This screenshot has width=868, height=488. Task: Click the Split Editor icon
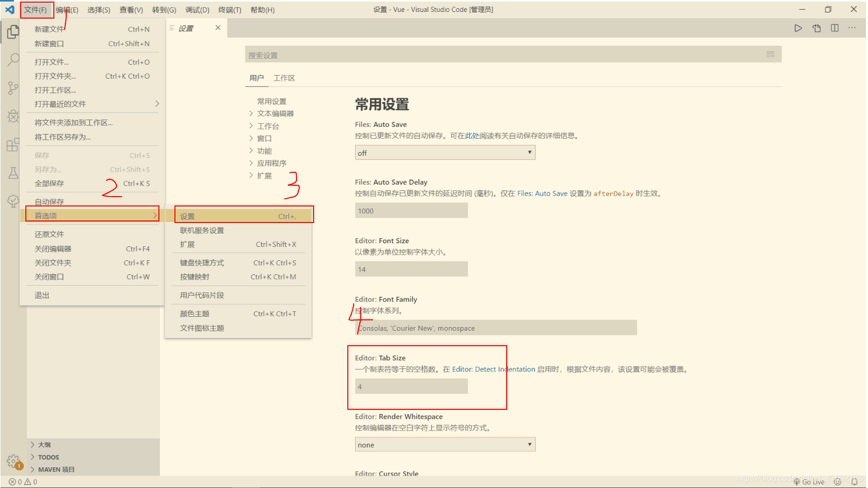coord(835,28)
